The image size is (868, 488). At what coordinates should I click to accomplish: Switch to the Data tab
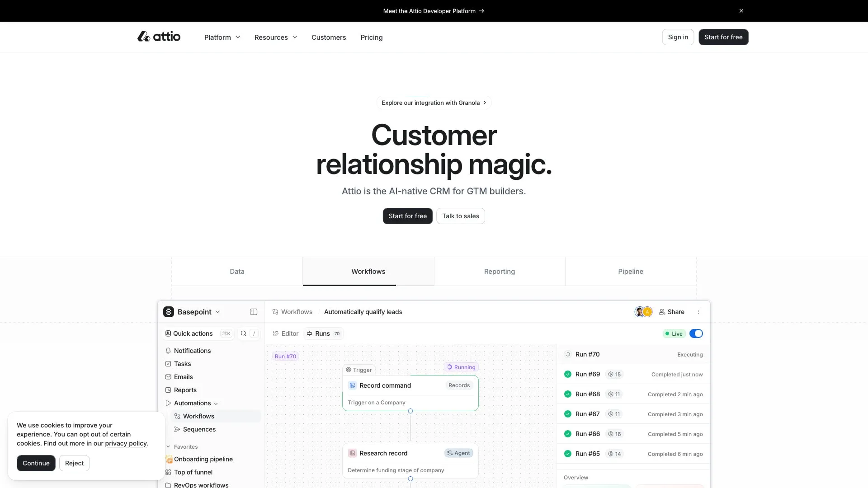click(237, 271)
